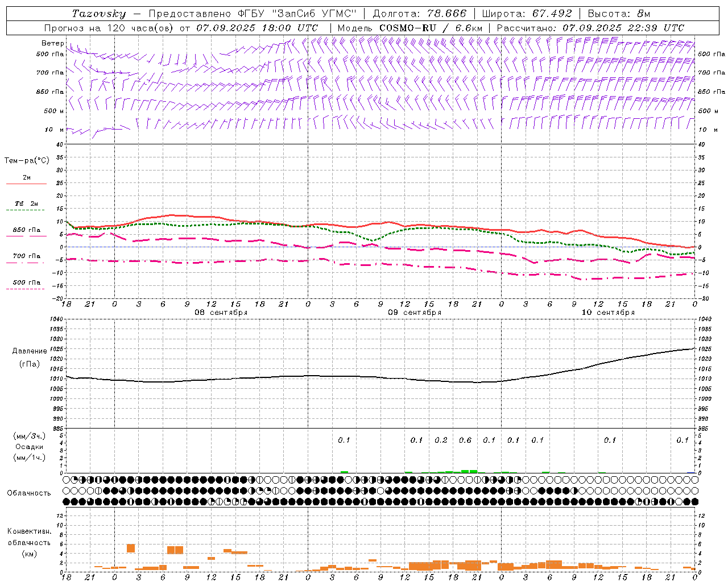This screenshot has height=582, width=728.
Task: Click the "0.2" precipitation amount value
Action: [441, 440]
